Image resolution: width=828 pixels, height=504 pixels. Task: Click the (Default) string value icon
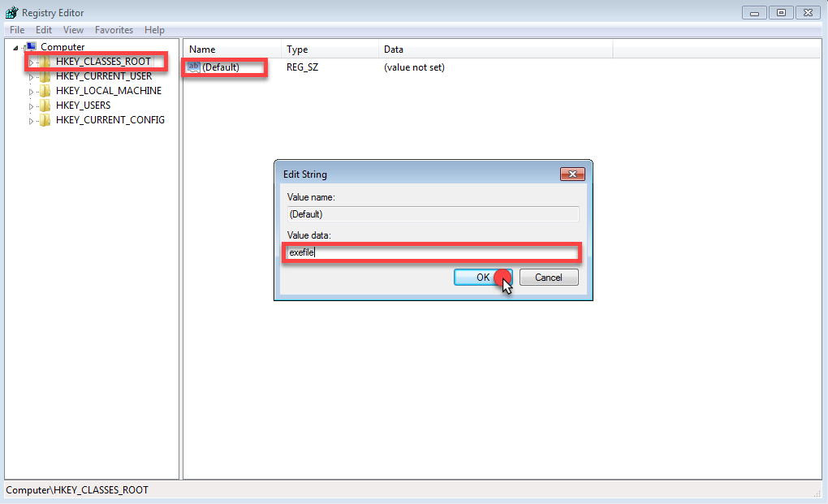[193, 67]
